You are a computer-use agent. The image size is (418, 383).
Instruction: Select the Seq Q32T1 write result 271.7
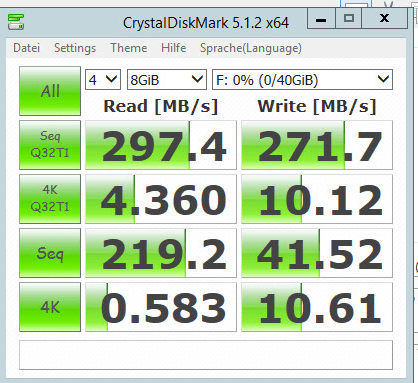[x=317, y=145]
